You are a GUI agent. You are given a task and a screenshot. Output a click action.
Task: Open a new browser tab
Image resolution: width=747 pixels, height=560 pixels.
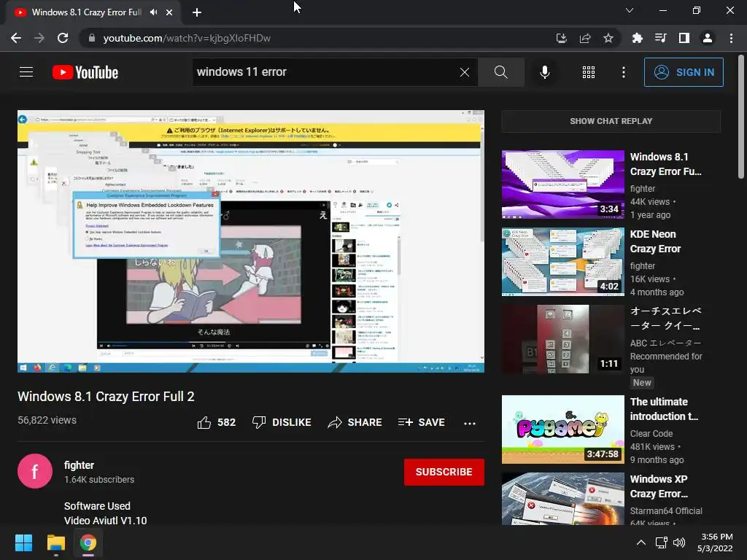click(x=197, y=12)
